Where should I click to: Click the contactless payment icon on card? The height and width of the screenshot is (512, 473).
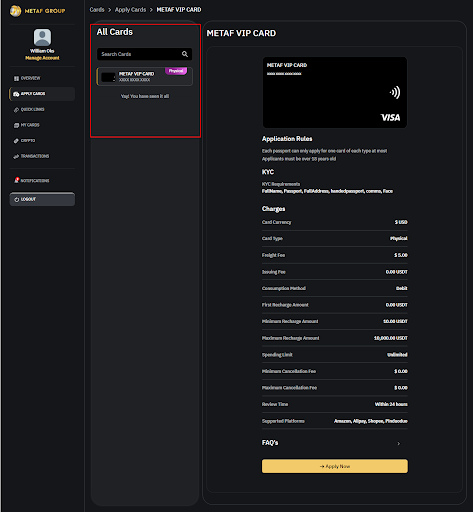(395, 92)
